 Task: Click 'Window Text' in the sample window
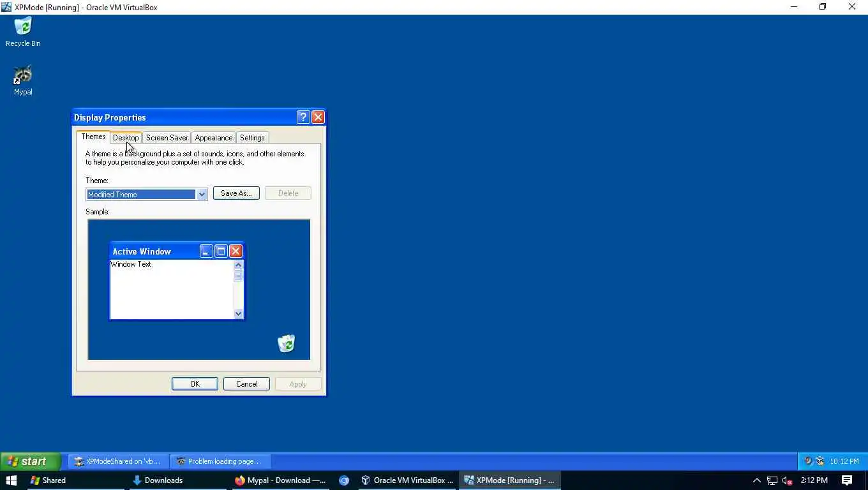131,264
